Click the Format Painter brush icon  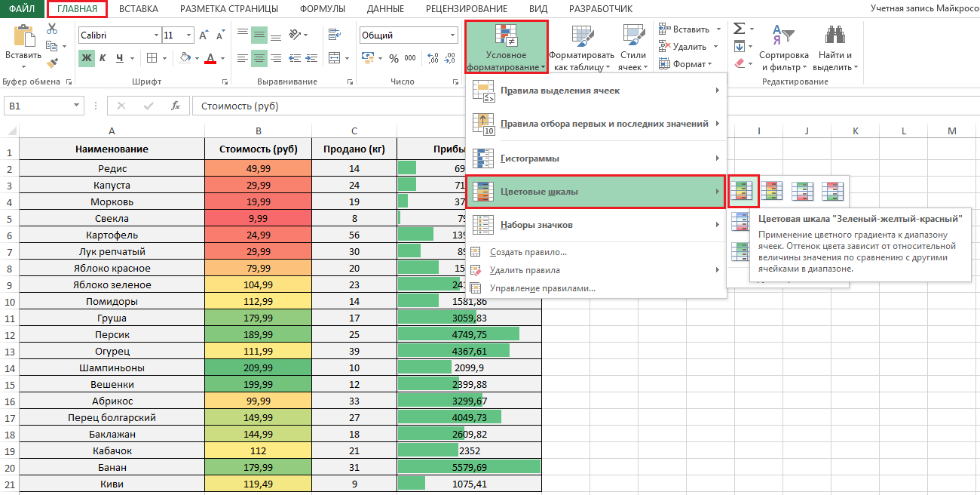(x=52, y=63)
